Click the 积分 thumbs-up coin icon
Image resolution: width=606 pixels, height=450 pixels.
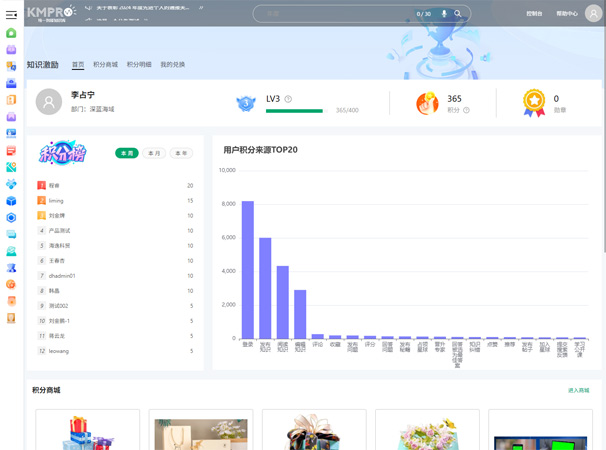(427, 103)
